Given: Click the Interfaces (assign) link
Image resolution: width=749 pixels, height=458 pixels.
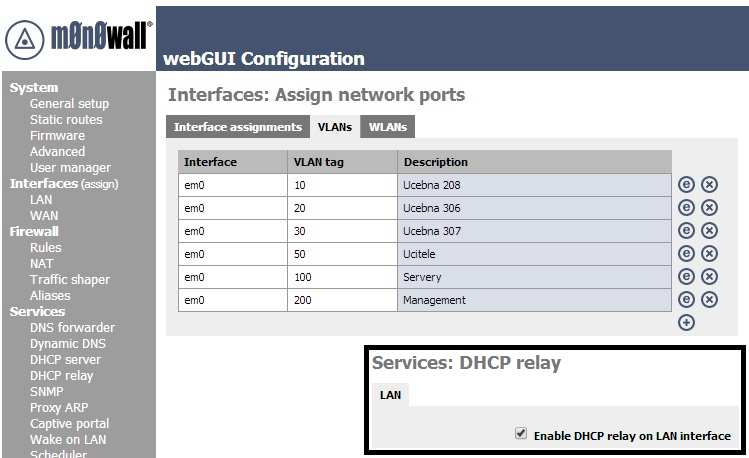Looking at the screenshot, I should [x=64, y=184].
